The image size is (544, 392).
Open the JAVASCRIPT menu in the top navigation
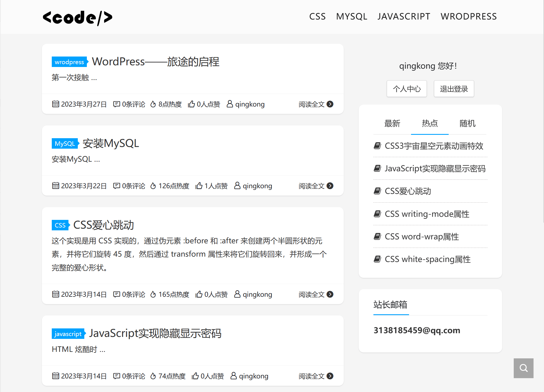403,16
